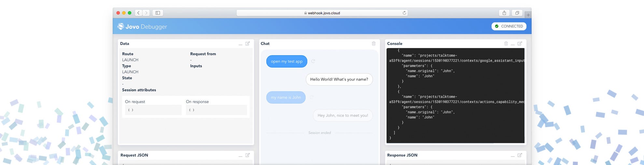The image size is (644, 165).
Task: Expand the Response JSON panel
Action: [x=520, y=155]
